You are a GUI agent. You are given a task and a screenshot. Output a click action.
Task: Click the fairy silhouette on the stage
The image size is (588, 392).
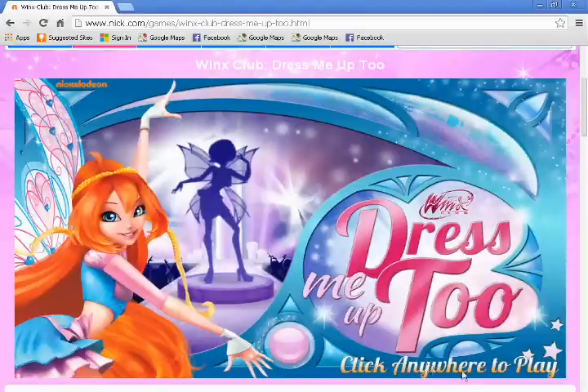click(217, 212)
